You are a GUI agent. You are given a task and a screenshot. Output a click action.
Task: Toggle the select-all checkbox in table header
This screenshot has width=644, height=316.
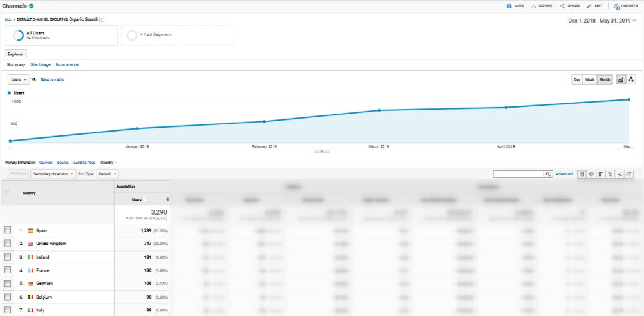pos(8,193)
